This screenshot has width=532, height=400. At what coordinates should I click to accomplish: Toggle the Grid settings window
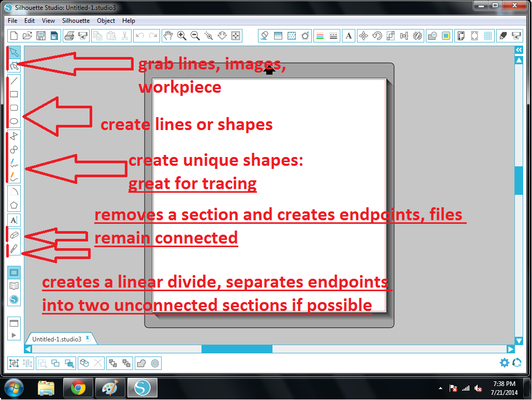488,36
